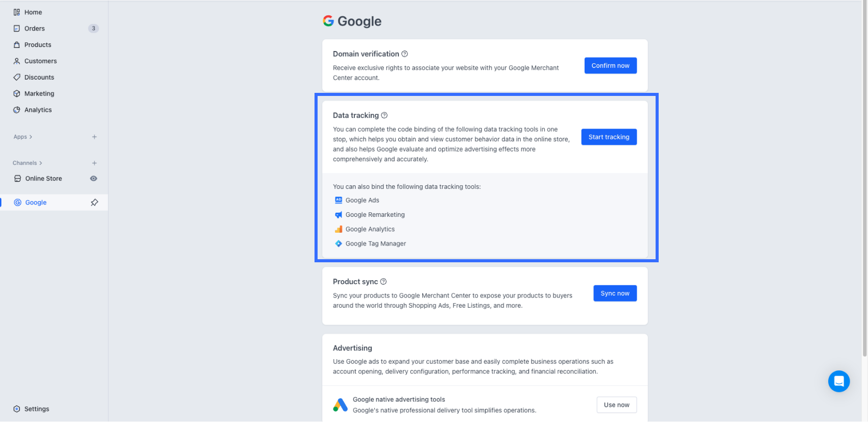The image size is (868, 422).
Task: Open the live chat support bubble
Action: 838,381
